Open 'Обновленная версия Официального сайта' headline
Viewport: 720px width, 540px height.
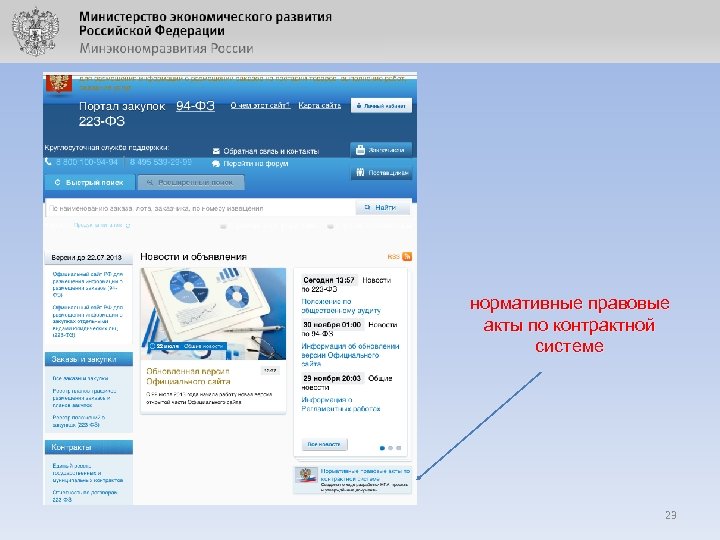tap(188, 376)
